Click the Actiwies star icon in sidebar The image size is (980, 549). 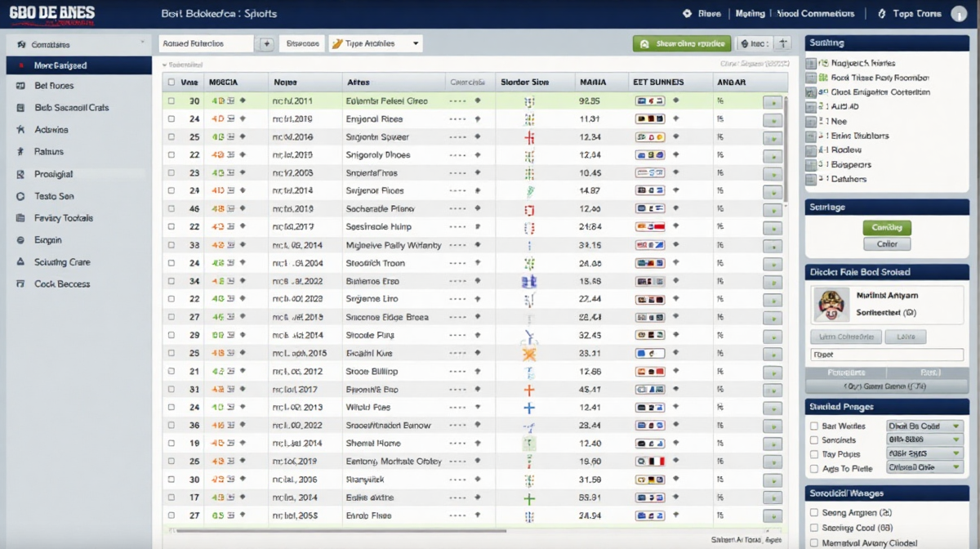click(20, 130)
